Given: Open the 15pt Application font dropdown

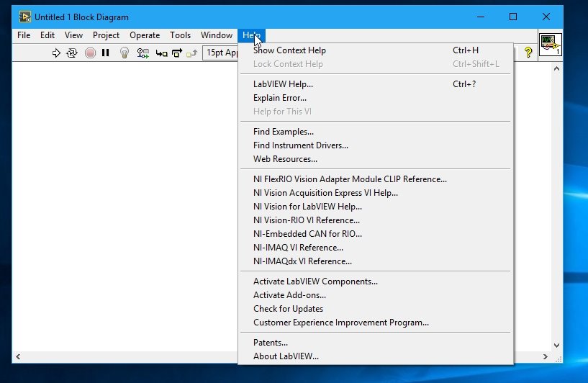Looking at the screenshot, I should coord(220,53).
